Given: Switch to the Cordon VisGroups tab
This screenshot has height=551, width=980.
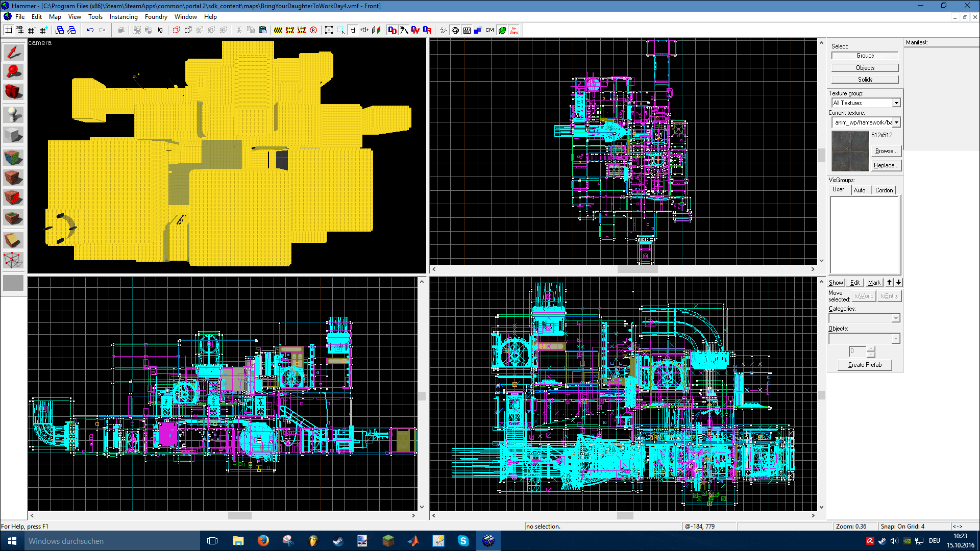Looking at the screenshot, I should [884, 190].
